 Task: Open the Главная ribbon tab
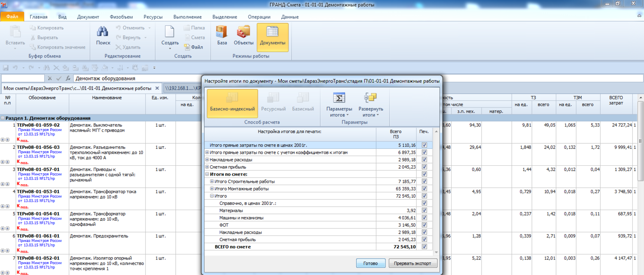(39, 17)
